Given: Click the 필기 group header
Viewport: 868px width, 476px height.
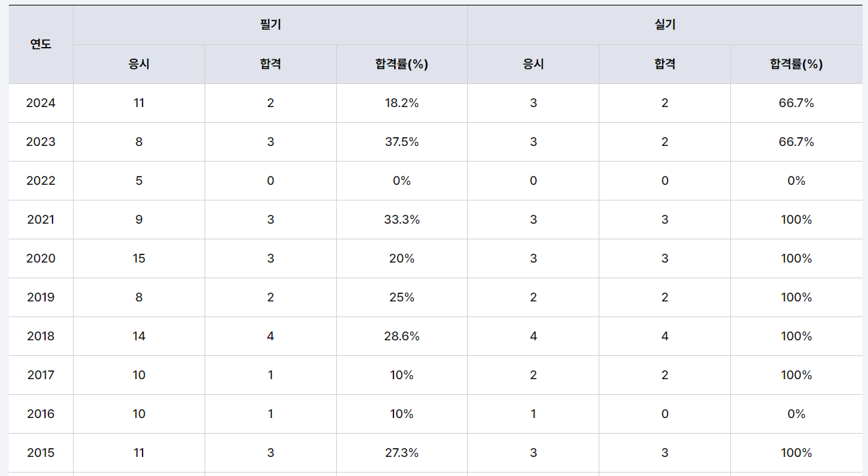Looking at the screenshot, I should point(270,25).
